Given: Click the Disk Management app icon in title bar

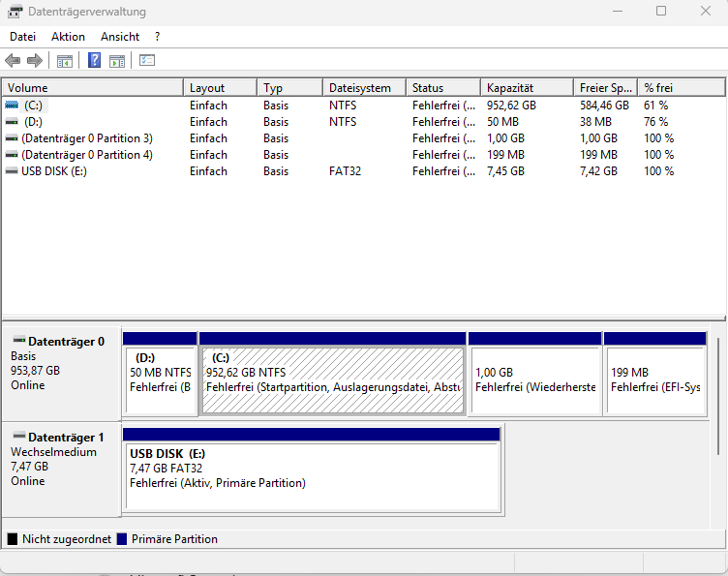Looking at the screenshot, I should [15, 12].
